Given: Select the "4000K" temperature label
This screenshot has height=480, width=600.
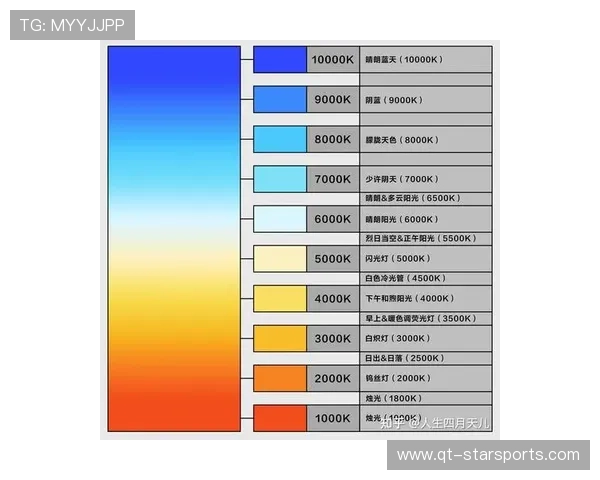Looking at the screenshot, I should [x=333, y=299].
